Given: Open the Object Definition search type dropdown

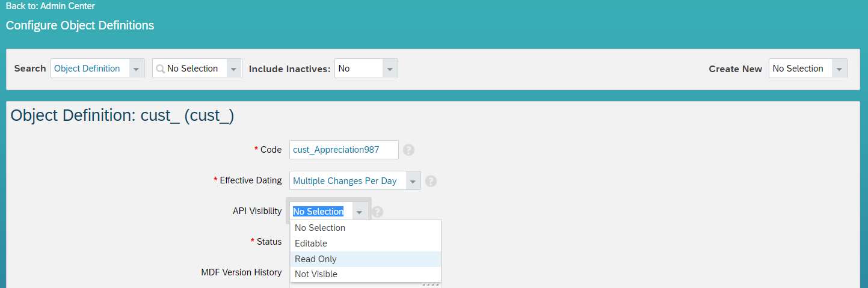Looking at the screenshot, I should tap(137, 69).
